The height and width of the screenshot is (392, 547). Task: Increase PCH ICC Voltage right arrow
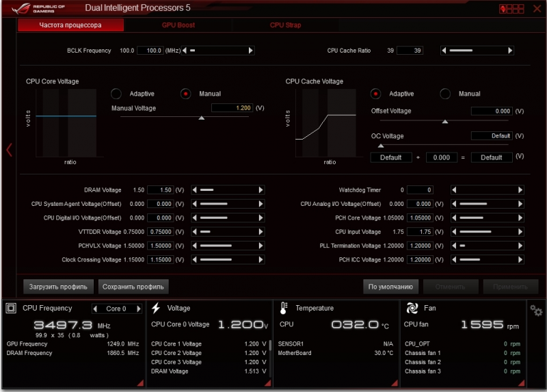tap(520, 260)
